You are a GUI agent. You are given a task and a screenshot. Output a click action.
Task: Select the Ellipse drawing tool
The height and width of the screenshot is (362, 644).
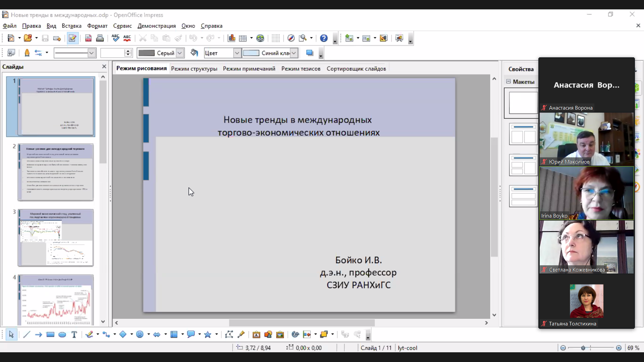pos(62,335)
